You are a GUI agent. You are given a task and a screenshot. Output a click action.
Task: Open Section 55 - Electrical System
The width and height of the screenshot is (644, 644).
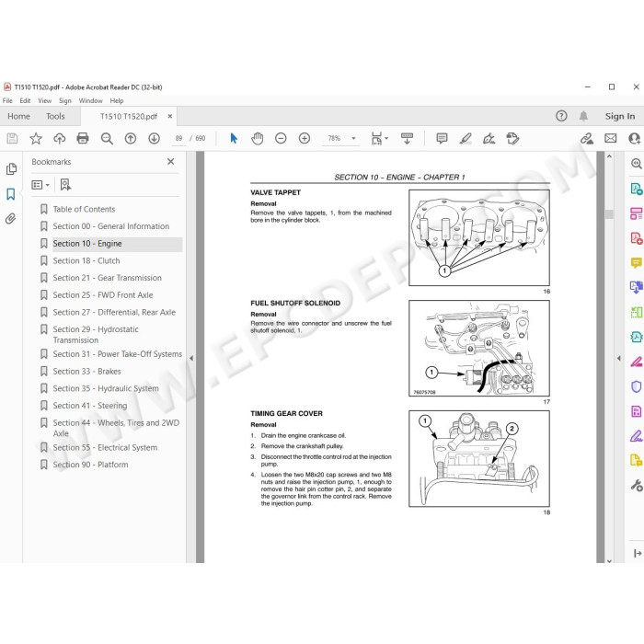point(105,448)
